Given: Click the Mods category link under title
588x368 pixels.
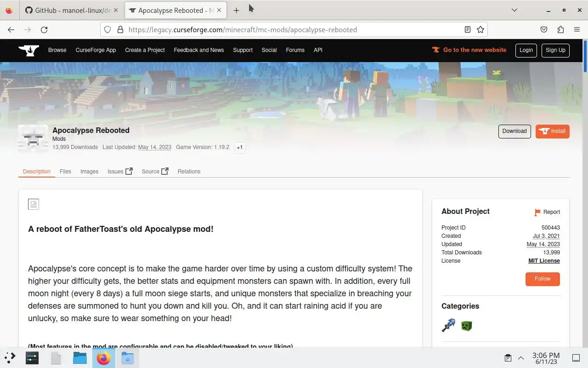Looking at the screenshot, I should click(x=59, y=139).
